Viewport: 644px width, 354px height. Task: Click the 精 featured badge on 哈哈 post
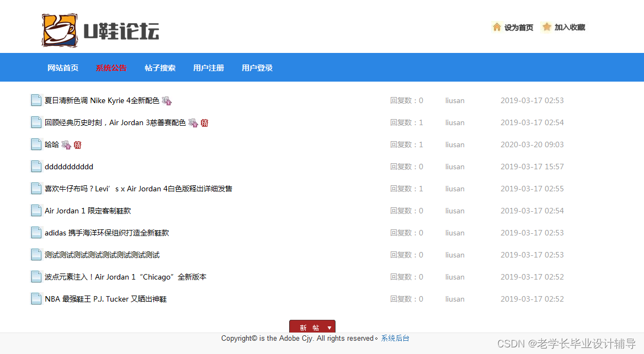pos(77,144)
